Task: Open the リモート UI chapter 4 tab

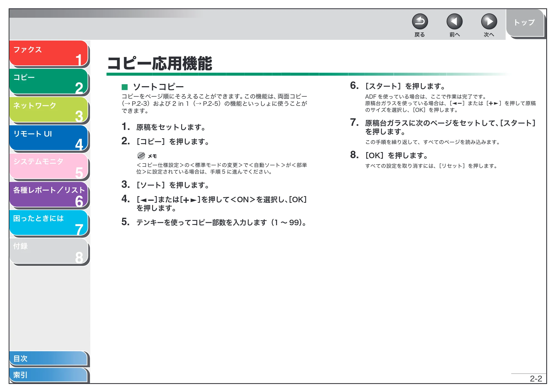Action: 49,138
